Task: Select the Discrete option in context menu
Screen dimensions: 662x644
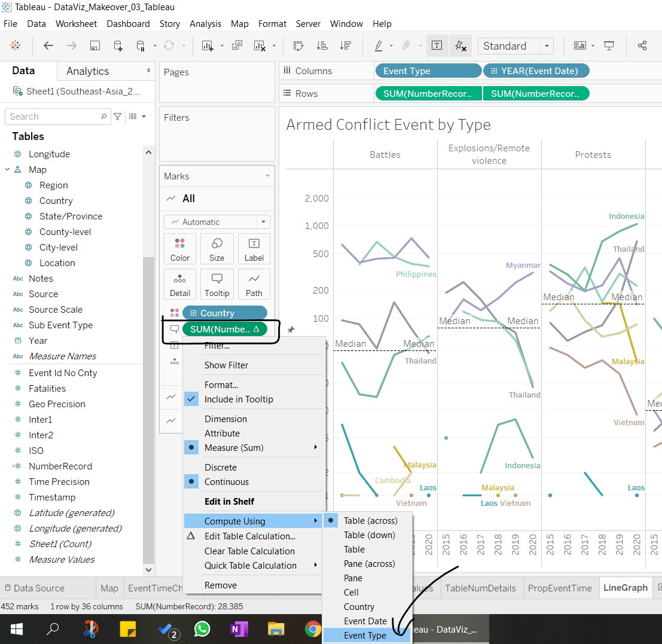Action: [x=220, y=468]
